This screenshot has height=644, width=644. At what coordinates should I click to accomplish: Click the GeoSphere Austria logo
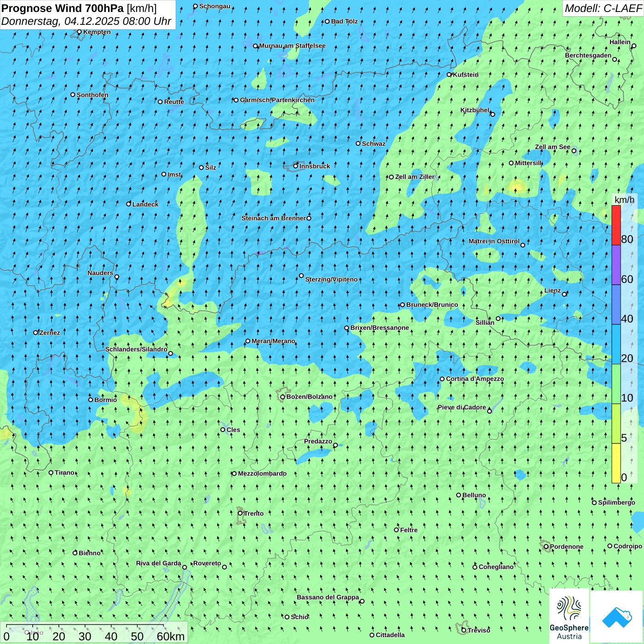569,616
